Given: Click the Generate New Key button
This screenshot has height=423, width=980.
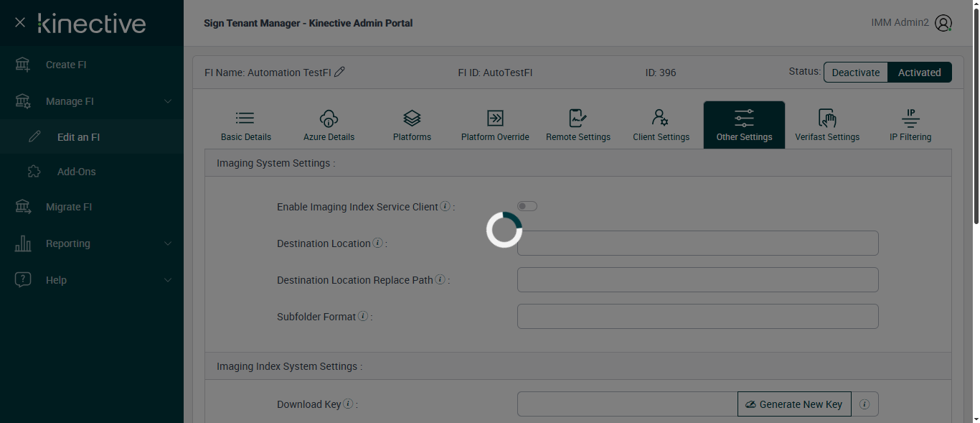Looking at the screenshot, I should [x=794, y=404].
